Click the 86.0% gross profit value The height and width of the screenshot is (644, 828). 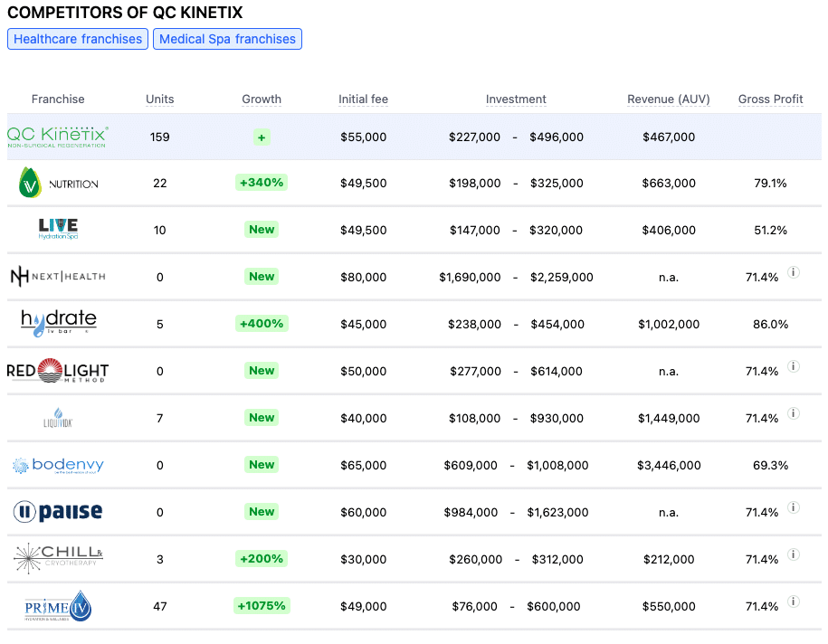(x=770, y=324)
